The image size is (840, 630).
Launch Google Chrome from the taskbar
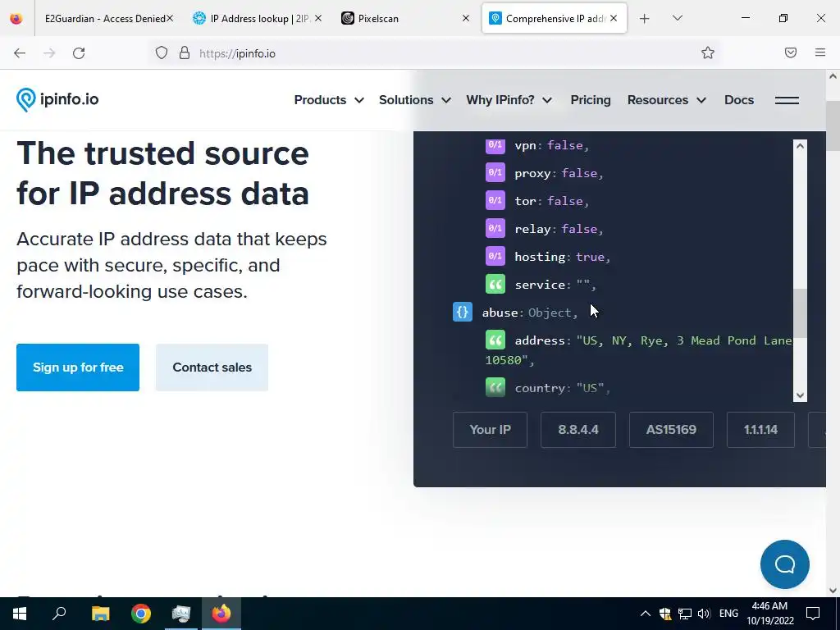point(141,614)
